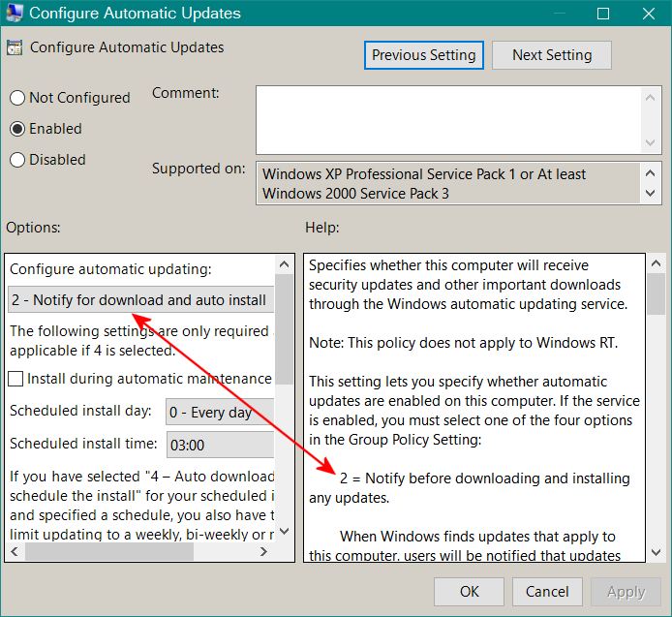Go to Previous Setting

pyautogui.click(x=424, y=55)
